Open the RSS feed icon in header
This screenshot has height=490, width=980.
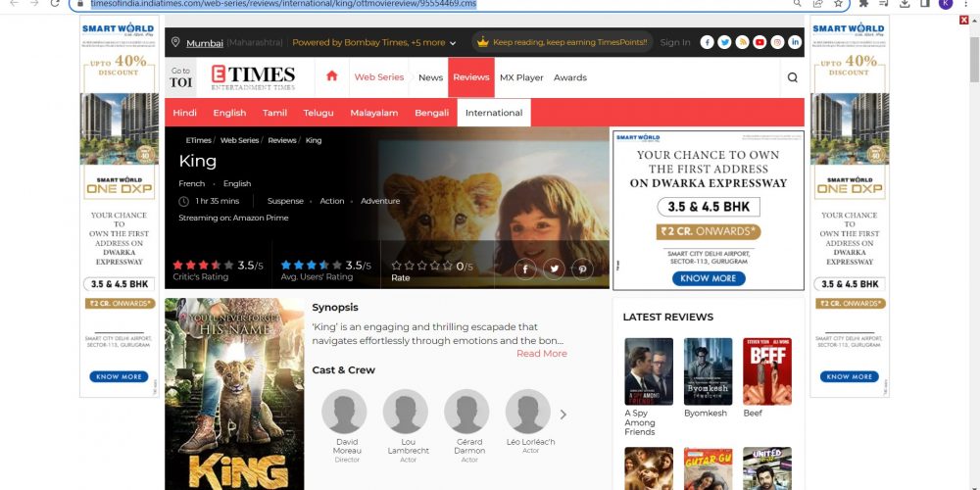(742, 42)
